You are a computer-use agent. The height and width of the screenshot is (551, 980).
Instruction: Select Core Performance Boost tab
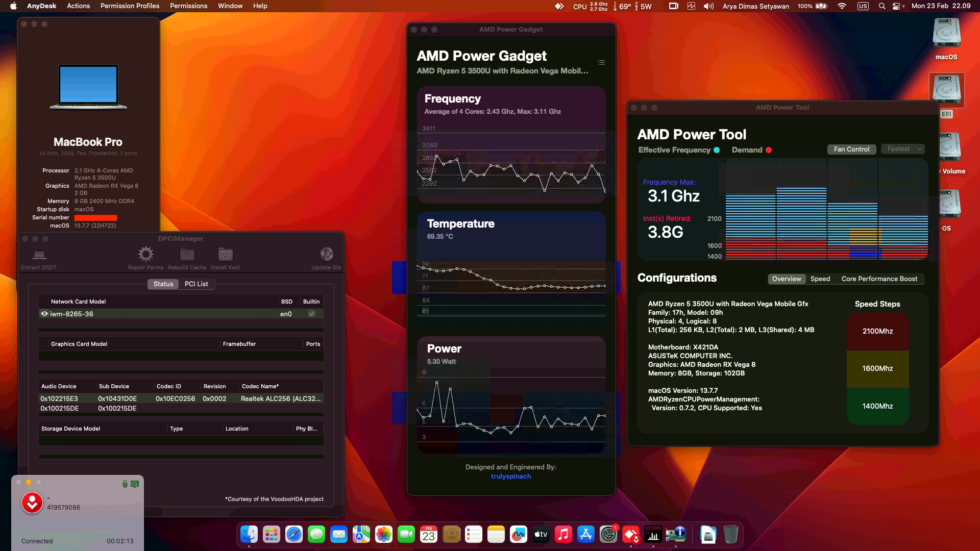[x=879, y=279]
